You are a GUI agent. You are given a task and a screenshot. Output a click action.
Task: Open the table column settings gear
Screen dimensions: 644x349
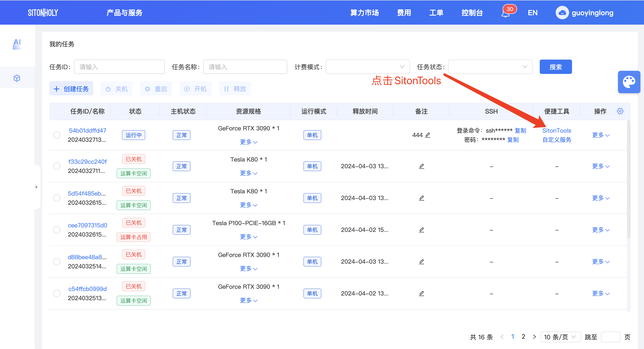[x=620, y=111]
